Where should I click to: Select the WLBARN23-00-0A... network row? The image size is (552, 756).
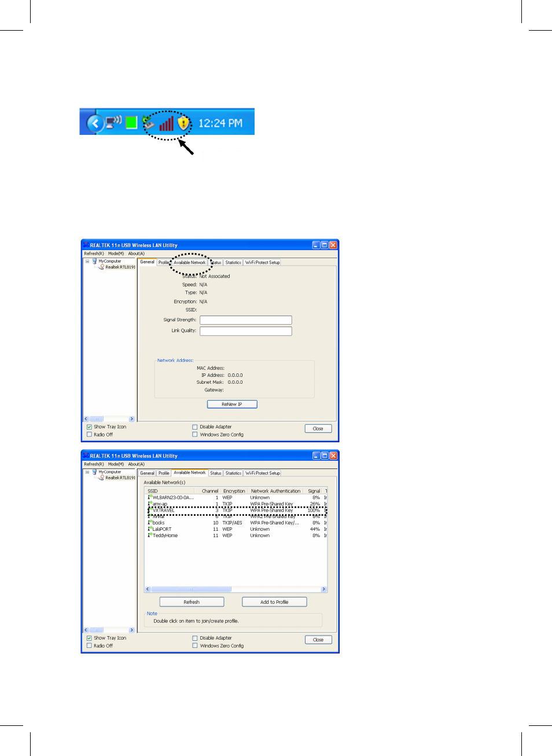tap(236, 498)
